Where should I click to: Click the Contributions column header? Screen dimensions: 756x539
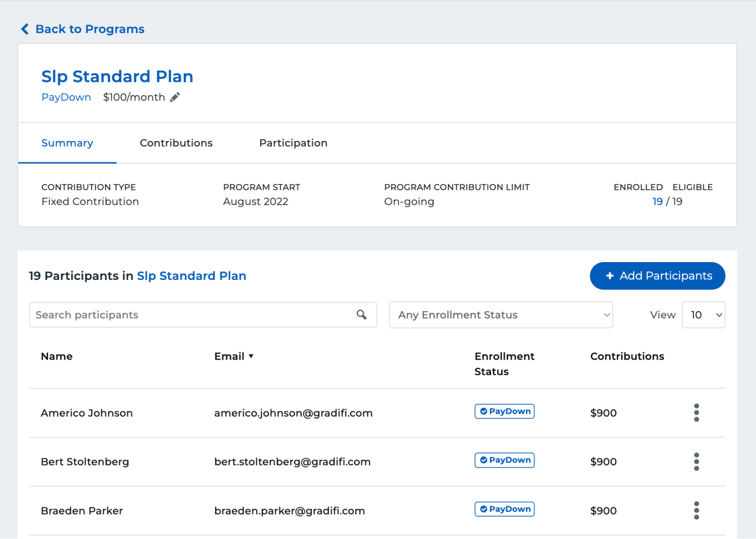[x=627, y=356]
